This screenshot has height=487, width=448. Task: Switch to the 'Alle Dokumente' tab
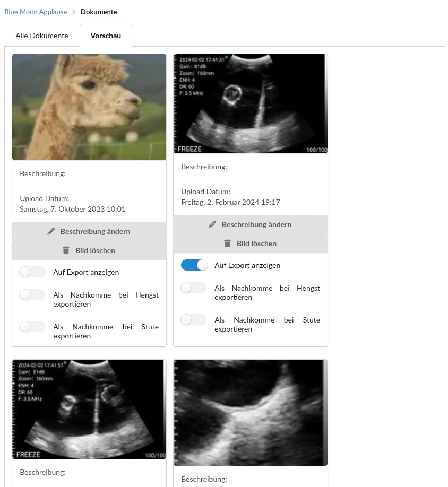tap(42, 36)
